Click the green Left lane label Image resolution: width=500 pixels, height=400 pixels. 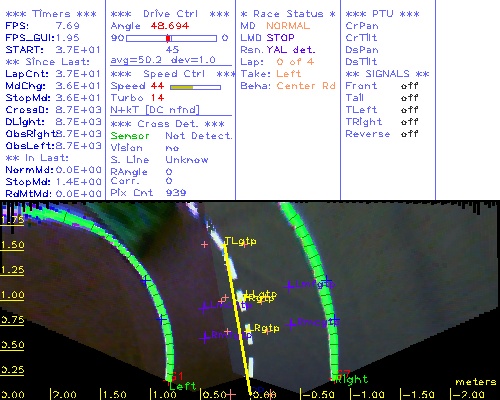click(183, 386)
